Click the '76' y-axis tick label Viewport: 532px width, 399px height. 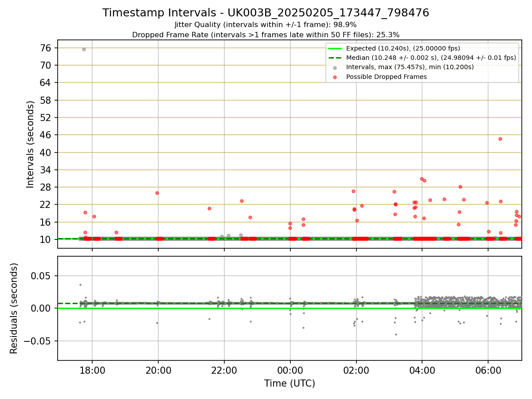click(x=46, y=48)
